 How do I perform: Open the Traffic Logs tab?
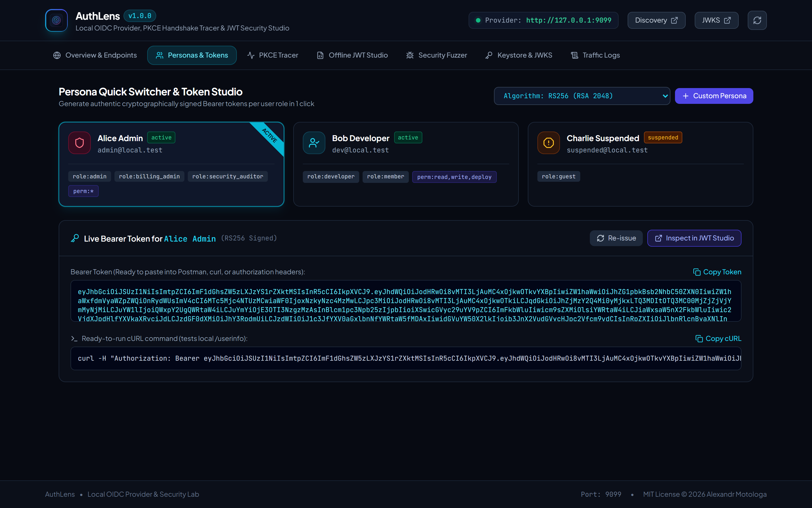(595, 55)
